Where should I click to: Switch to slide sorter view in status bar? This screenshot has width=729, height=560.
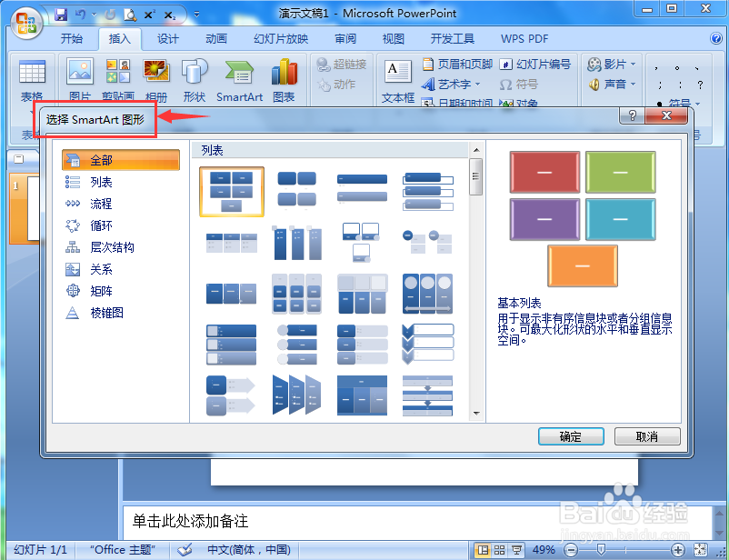coord(499,550)
